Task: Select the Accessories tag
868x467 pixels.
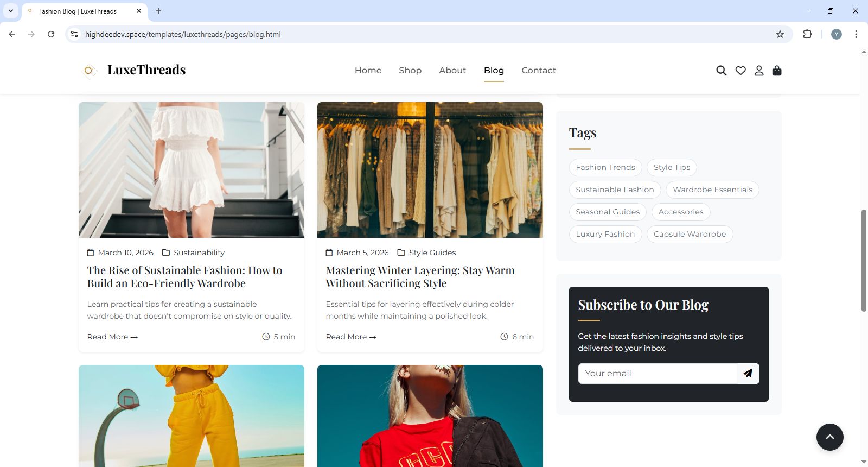Action: coord(681,212)
